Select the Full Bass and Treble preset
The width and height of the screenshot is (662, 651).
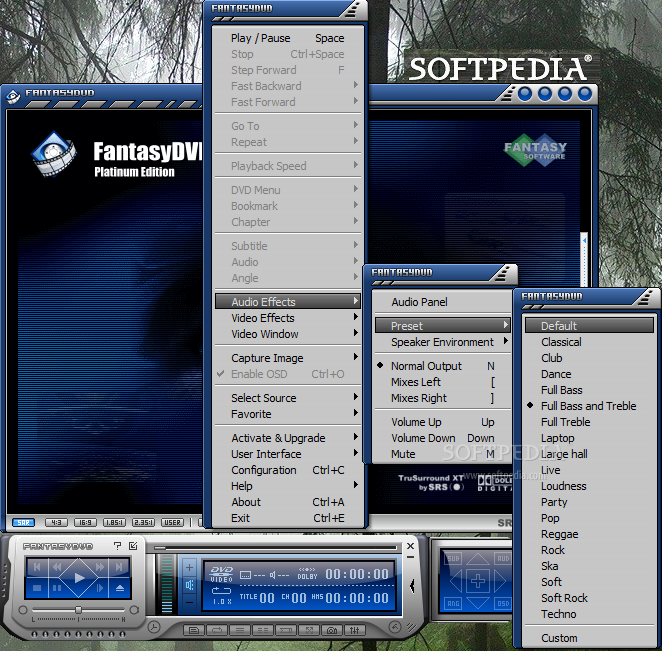(x=589, y=406)
